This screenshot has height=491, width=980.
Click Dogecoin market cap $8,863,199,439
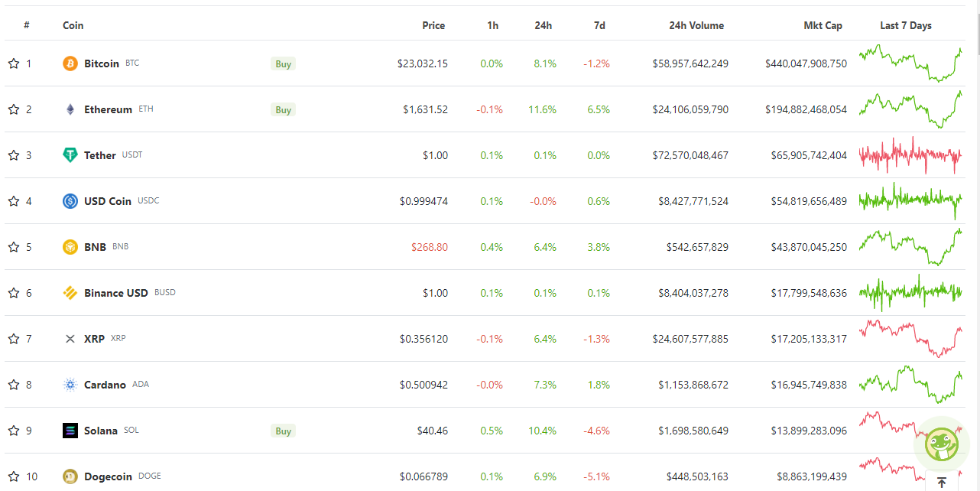[812, 476]
